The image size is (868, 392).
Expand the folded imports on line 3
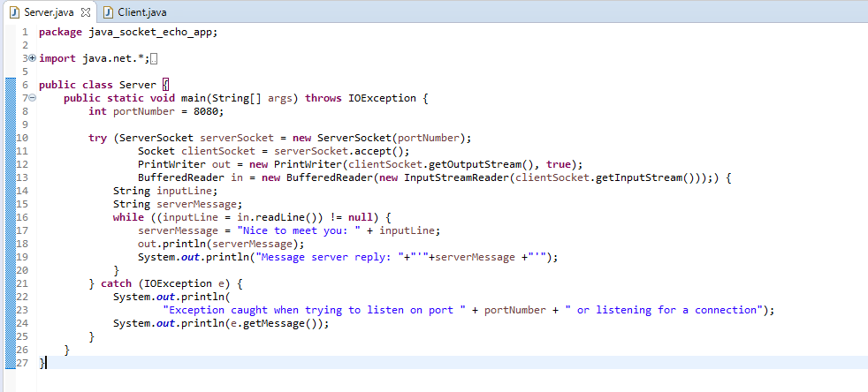click(30, 58)
